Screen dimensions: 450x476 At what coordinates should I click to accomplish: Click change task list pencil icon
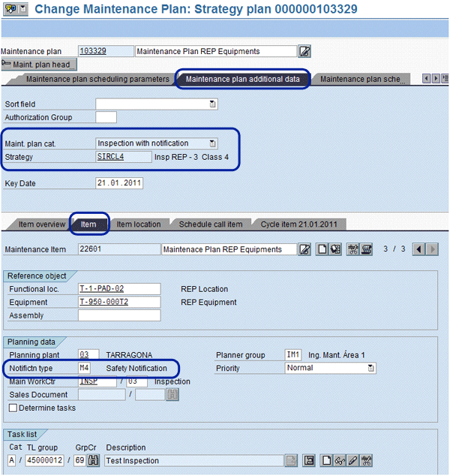[353, 460]
